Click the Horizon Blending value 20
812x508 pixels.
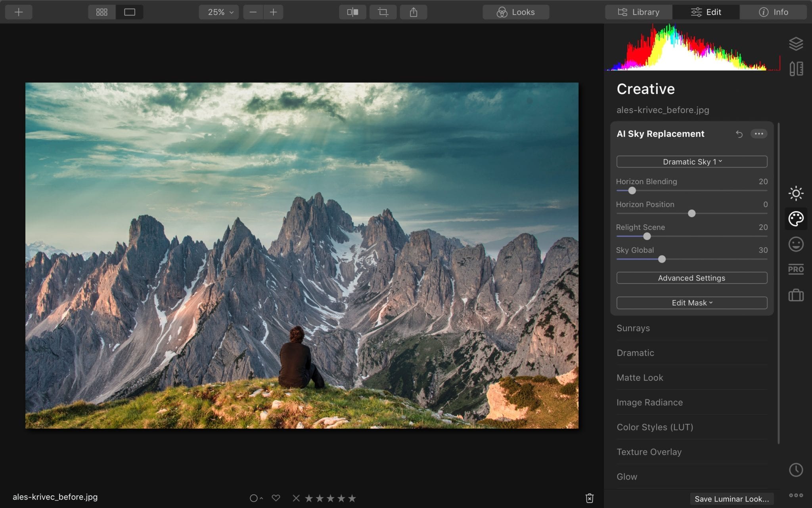[x=763, y=181]
